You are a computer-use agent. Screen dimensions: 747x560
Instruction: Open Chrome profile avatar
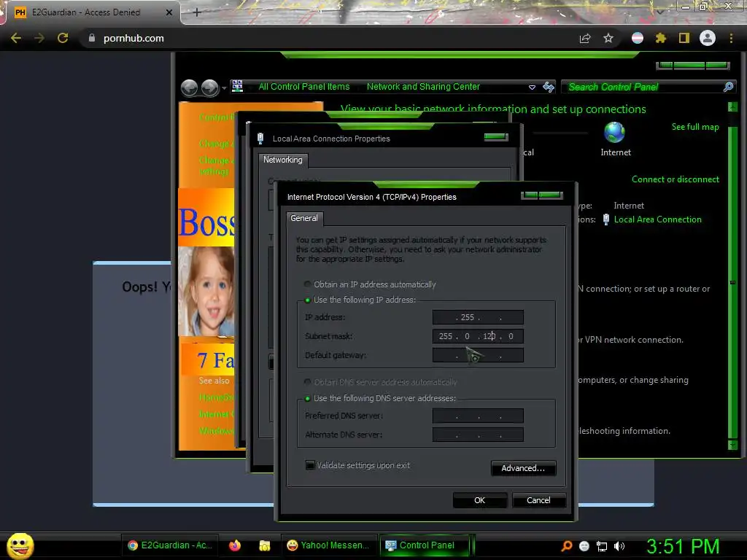708,38
